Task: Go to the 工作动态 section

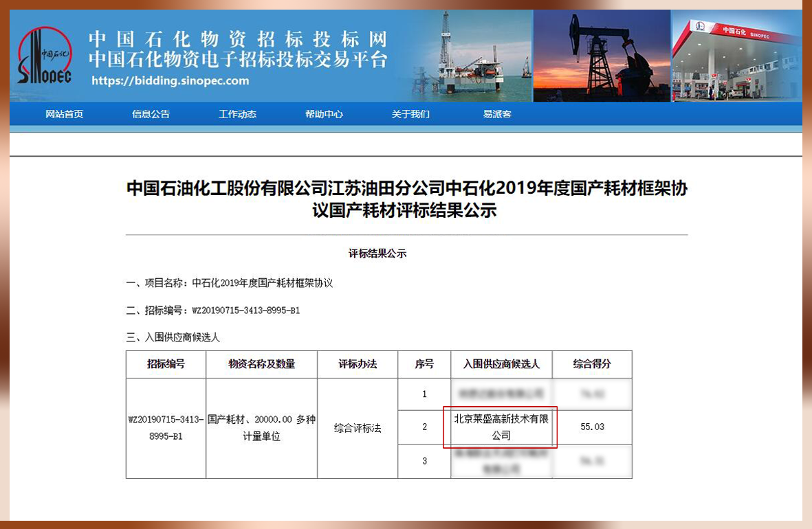Action: [x=237, y=114]
